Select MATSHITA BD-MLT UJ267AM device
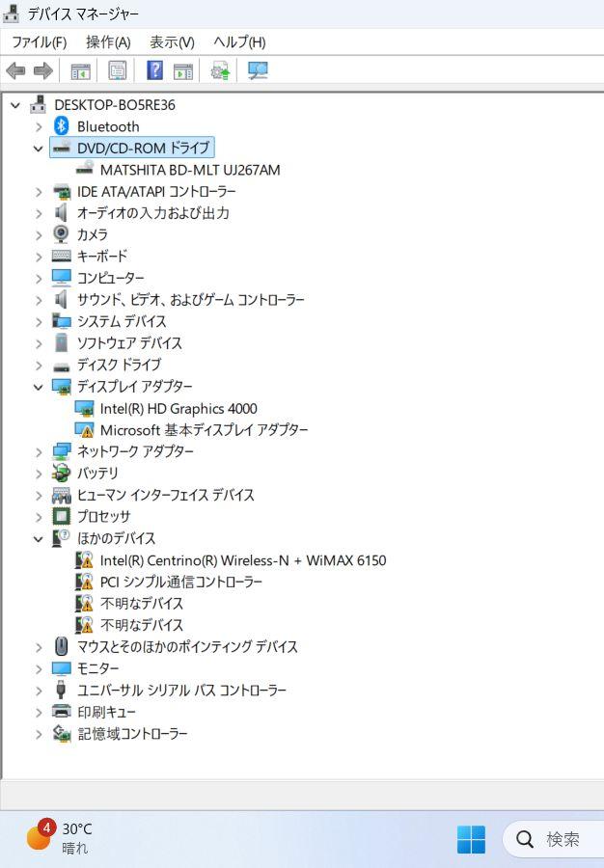 [190, 170]
